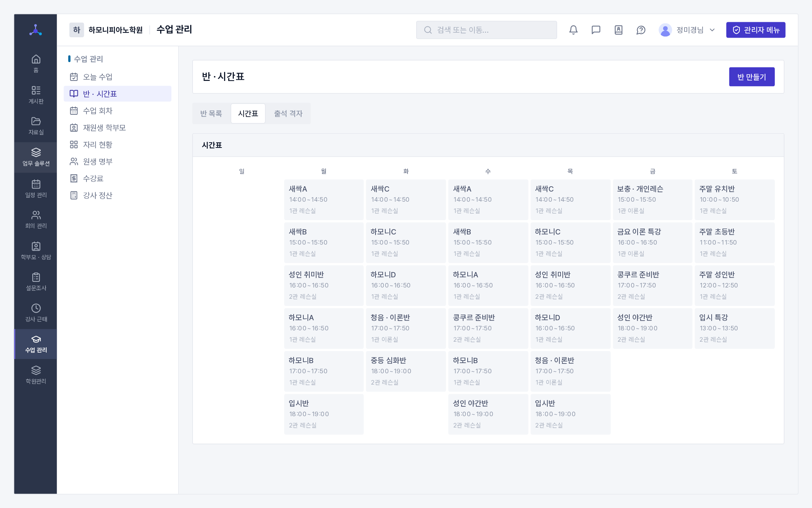Open 설문조사 in the left rail
The width and height of the screenshot is (812, 508).
[36, 281]
